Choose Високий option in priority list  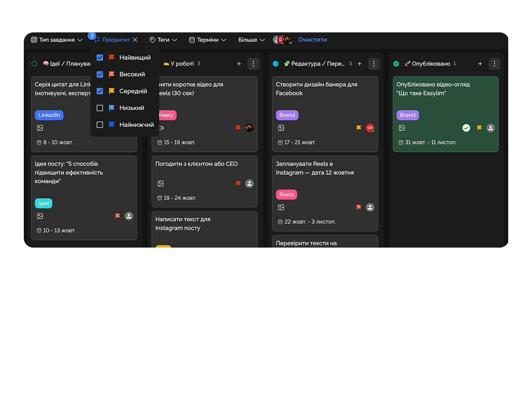point(132,75)
